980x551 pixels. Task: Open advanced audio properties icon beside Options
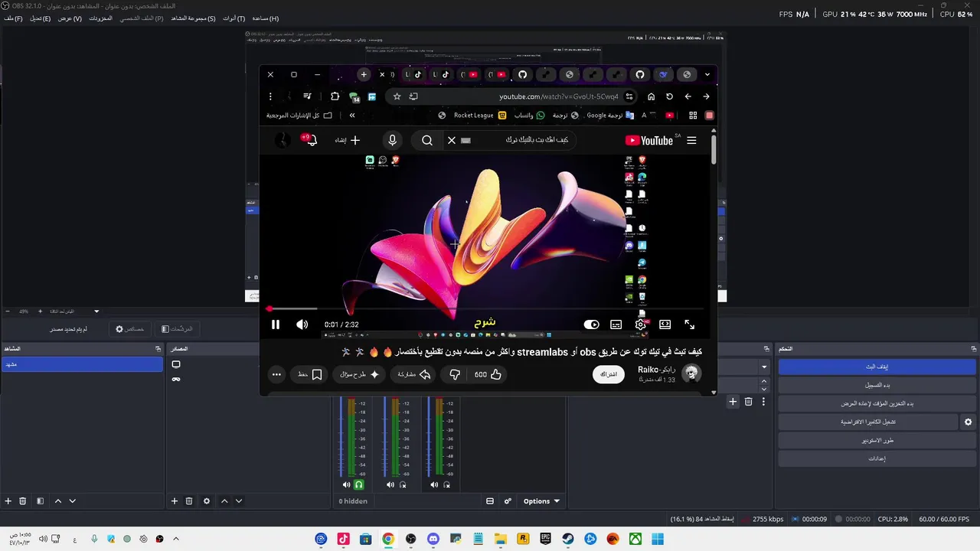click(508, 501)
